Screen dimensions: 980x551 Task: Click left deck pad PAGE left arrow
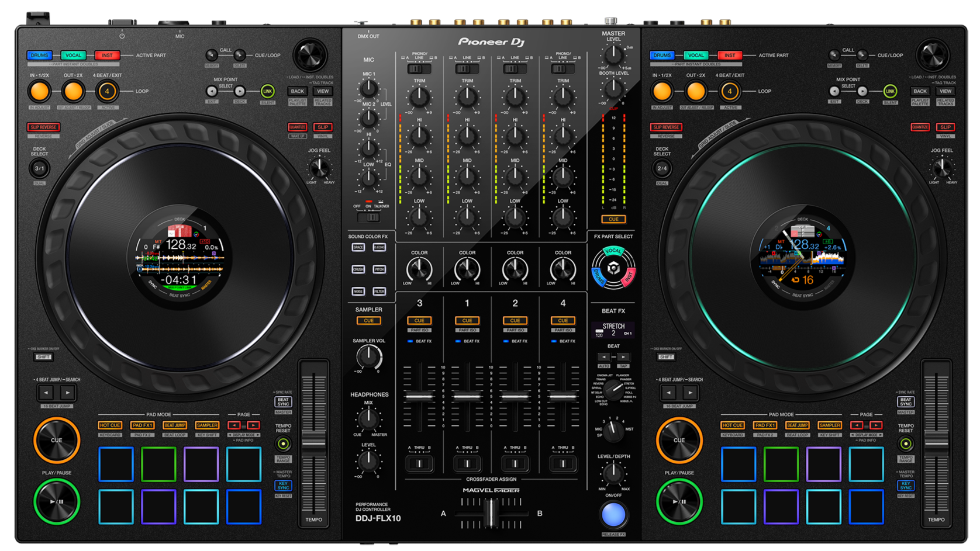(x=234, y=425)
